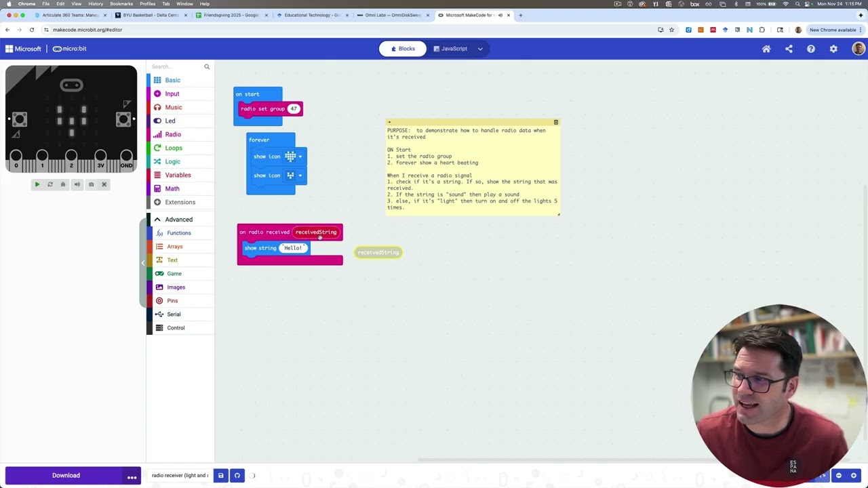
Task: Switch to Friendsgiving 2025 browser tab
Action: [x=231, y=15]
